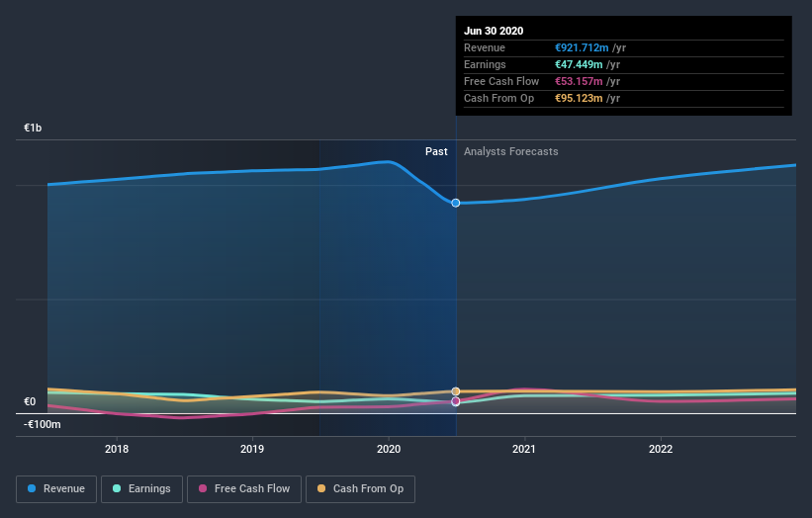The image size is (812, 518).
Task: Click the blue Revenue legend dot
Action: coord(32,488)
